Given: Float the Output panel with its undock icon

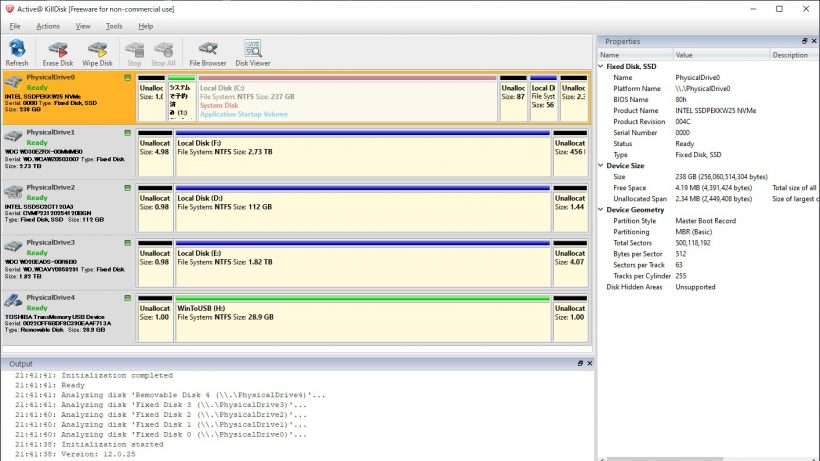Looking at the screenshot, I should pos(580,363).
